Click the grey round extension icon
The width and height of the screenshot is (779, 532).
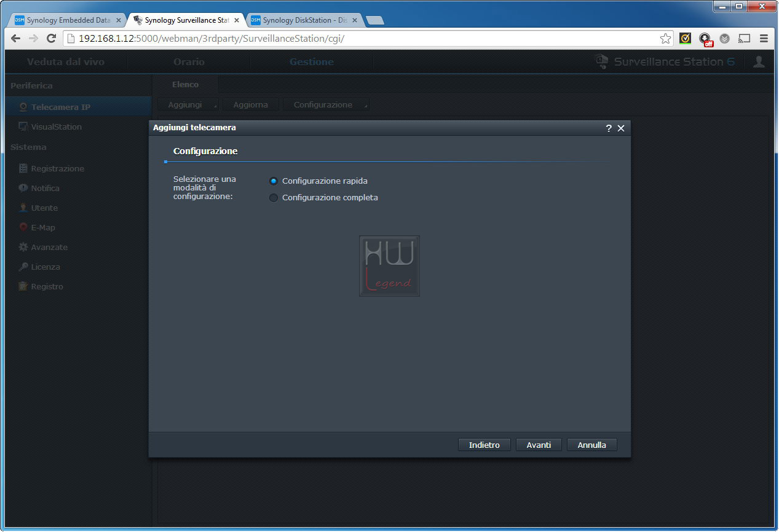click(725, 39)
